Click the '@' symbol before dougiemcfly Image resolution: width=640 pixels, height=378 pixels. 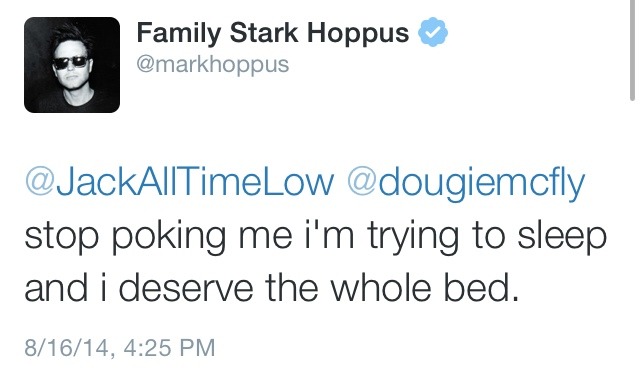click(362, 181)
